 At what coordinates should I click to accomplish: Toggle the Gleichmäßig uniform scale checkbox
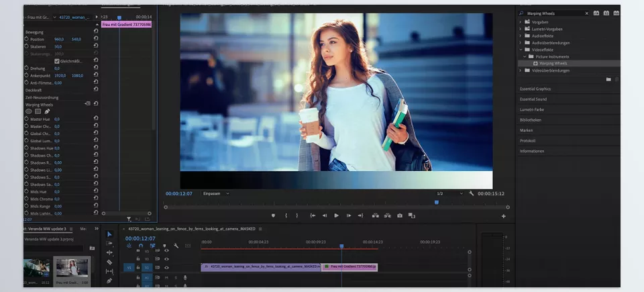[57, 61]
